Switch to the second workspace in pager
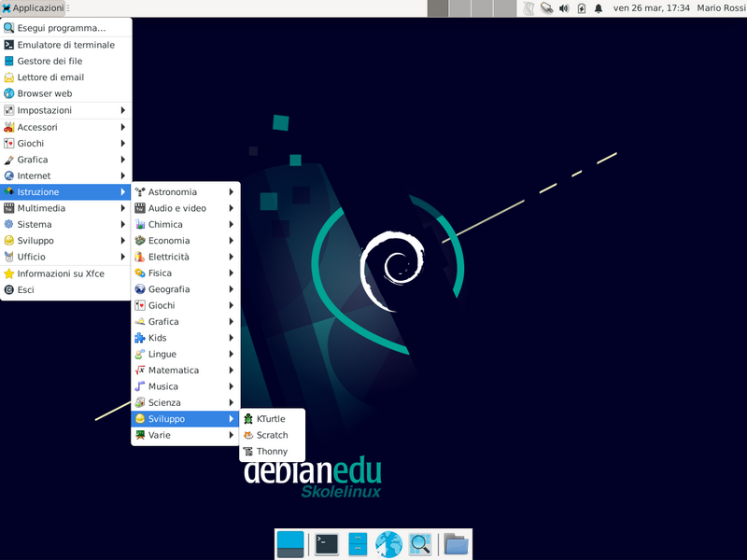Screen dimensions: 747x560 coord(460,8)
